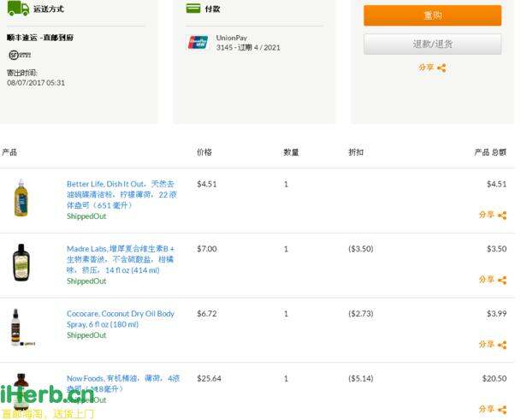
Task: Click the $7.00 price of Madre Labs
Action: click(207, 249)
